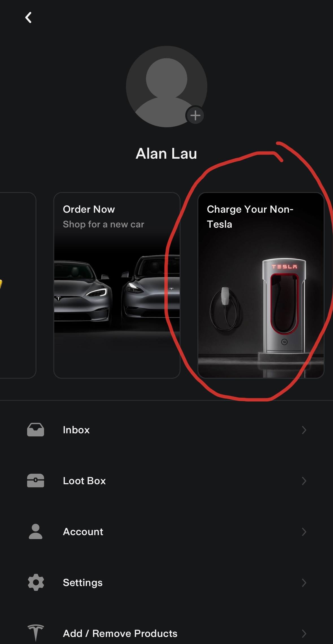Image resolution: width=333 pixels, height=644 pixels.
Task: Tap the profile avatar placeholder
Action: pyautogui.click(x=167, y=87)
